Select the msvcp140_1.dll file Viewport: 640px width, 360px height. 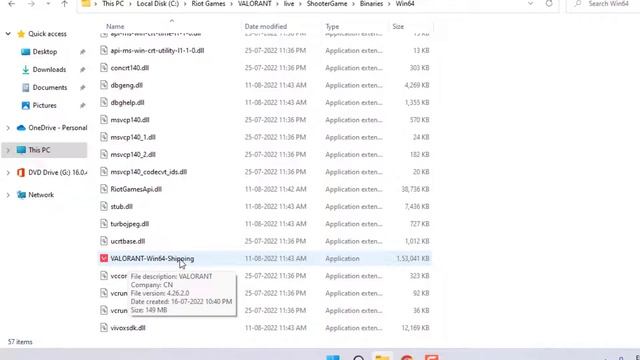tap(133, 137)
